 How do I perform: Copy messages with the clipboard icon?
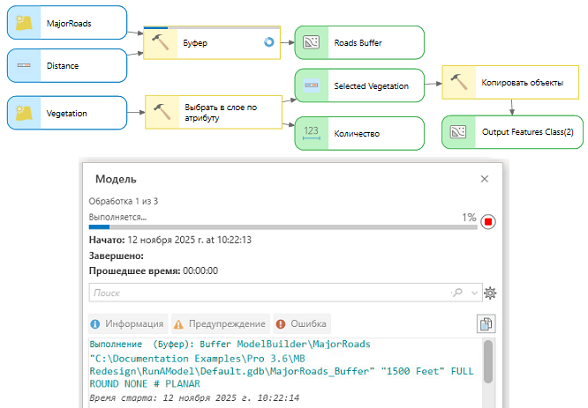[x=486, y=324]
